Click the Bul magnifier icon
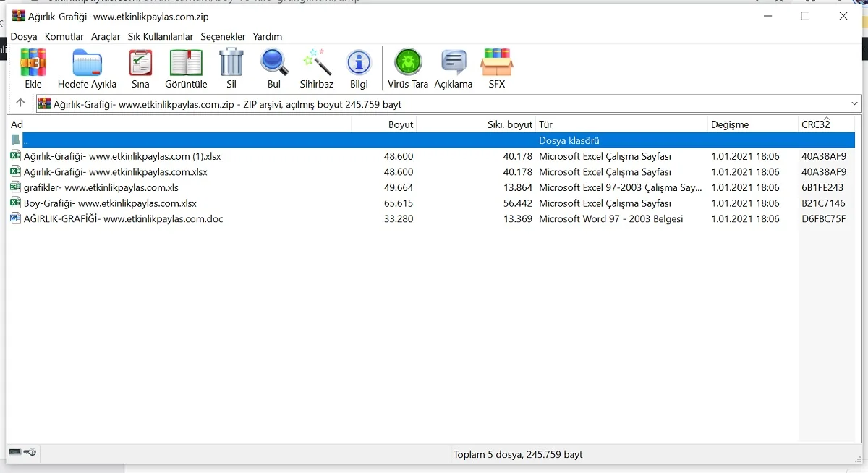This screenshot has height=473, width=868. coord(274,63)
